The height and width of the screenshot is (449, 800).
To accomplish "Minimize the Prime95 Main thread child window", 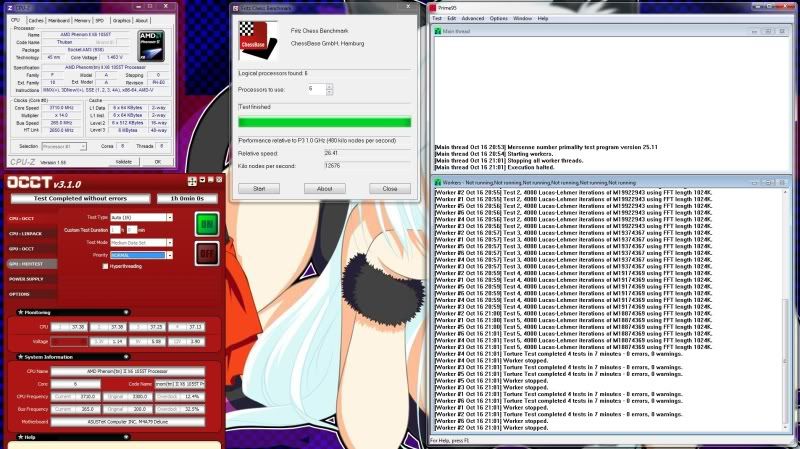I will pos(754,31).
